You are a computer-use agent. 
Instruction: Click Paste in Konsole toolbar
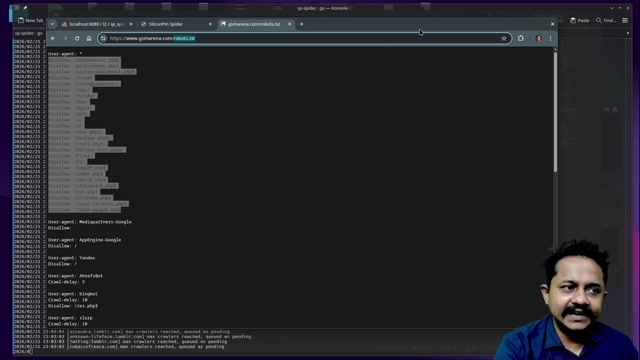coord(580,20)
